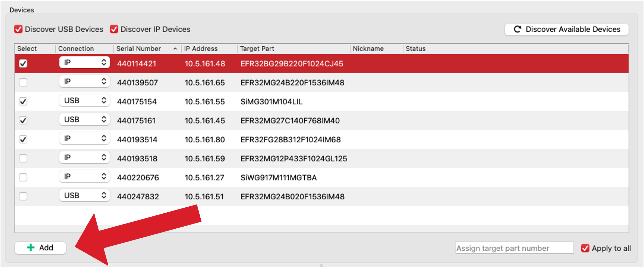The height and width of the screenshot is (268, 644).
Task: Open connection dropdown for device 440175161
Action: [x=84, y=120]
